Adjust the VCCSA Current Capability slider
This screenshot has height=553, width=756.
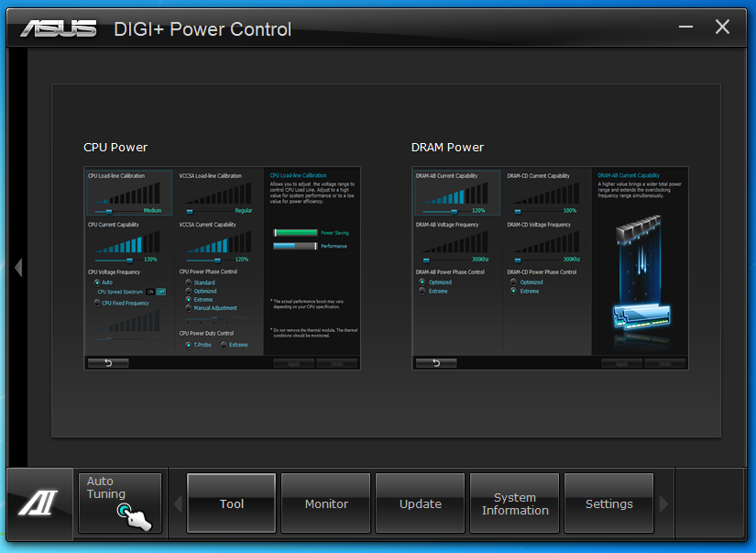coord(217,260)
